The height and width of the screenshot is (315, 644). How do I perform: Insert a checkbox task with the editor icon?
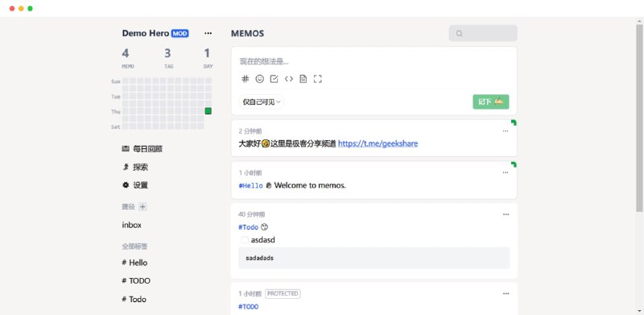(274, 79)
